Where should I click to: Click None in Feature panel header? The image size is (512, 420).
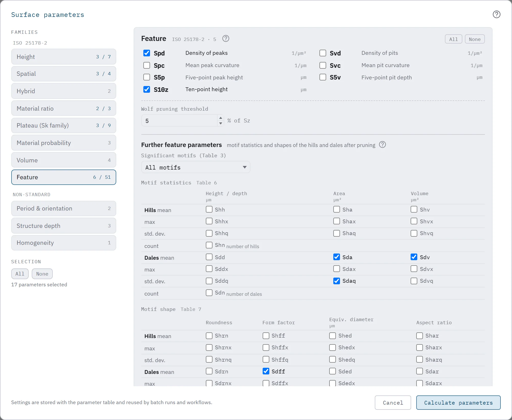click(475, 39)
